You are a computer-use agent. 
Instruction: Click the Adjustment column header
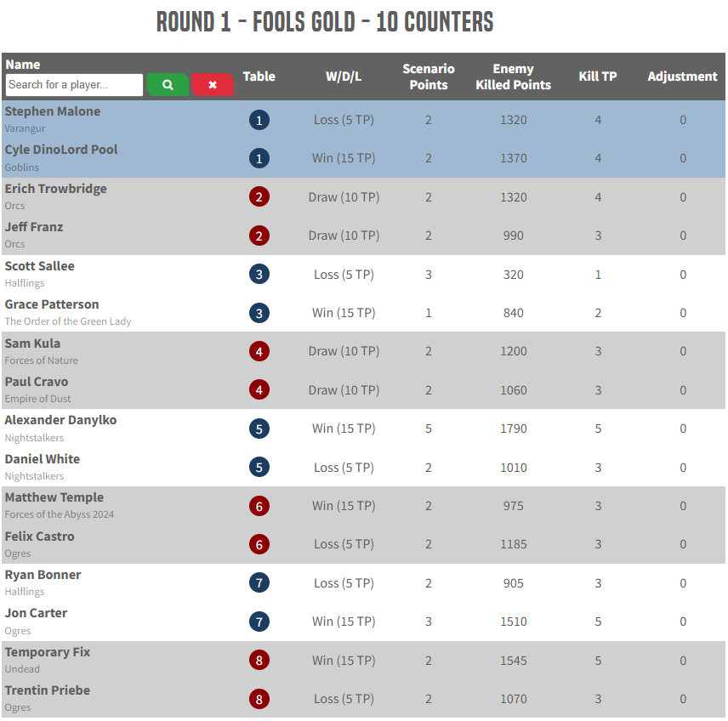pos(682,77)
